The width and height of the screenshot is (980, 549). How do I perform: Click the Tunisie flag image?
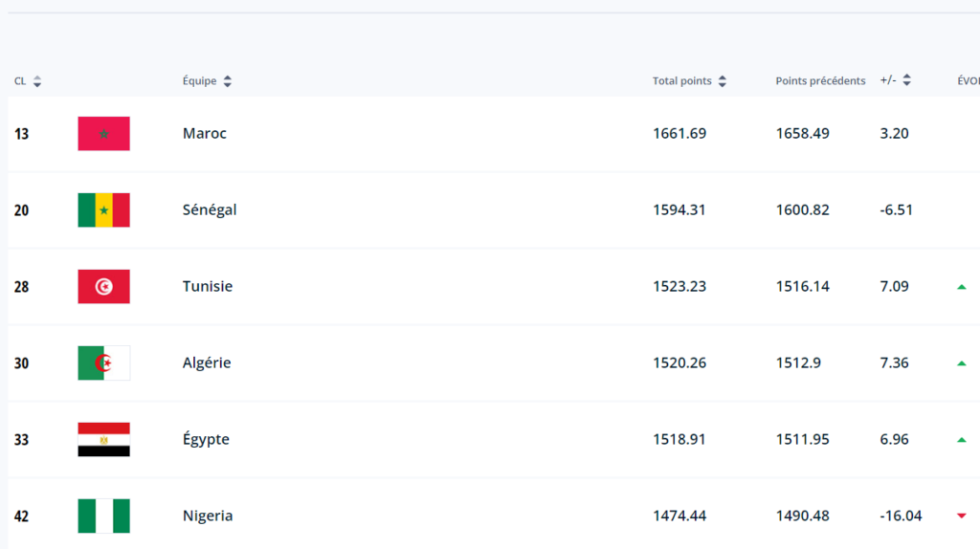[103, 287]
